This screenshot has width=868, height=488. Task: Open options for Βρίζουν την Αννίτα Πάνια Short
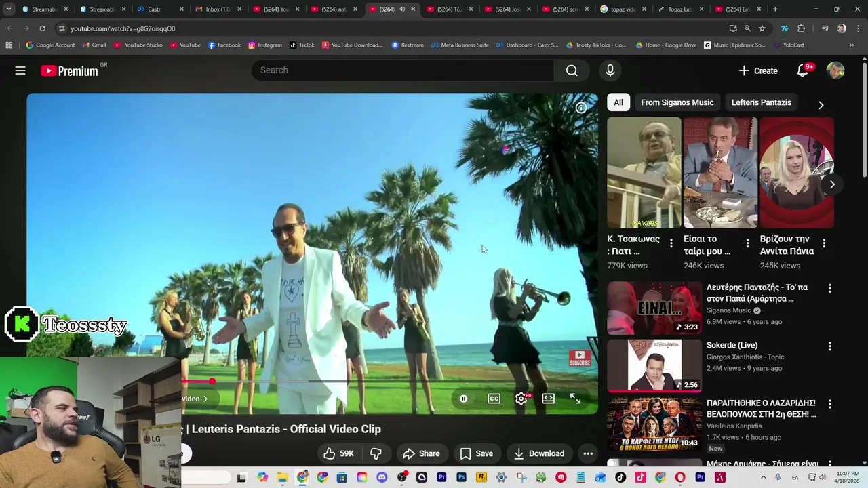pos(824,243)
